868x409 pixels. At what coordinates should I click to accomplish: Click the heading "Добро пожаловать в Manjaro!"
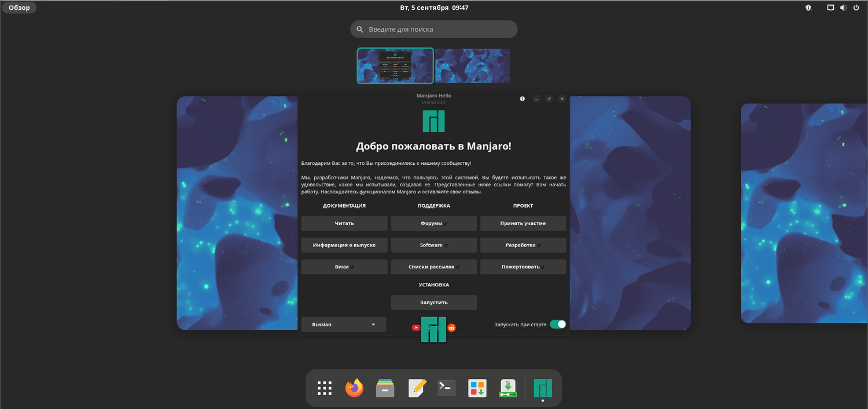tap(434, 146)
